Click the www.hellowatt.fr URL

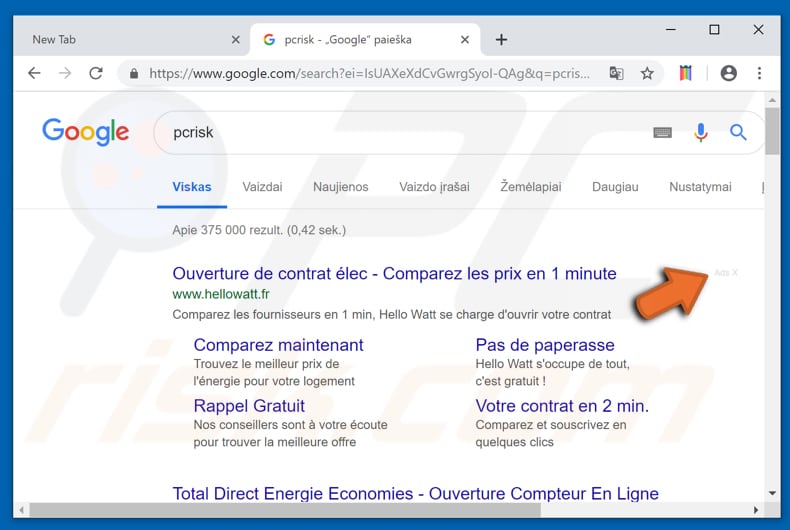pyautogui.click(x=221, y=294)
